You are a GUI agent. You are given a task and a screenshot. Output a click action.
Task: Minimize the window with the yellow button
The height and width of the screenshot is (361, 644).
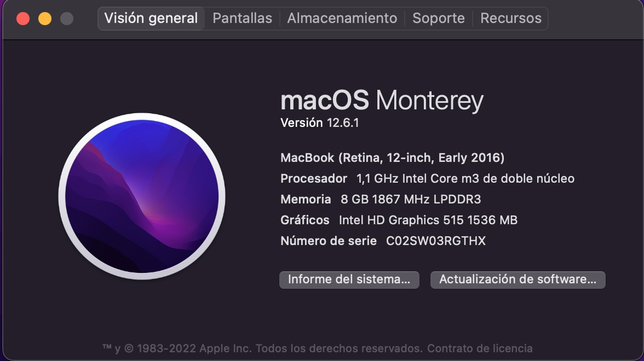click(45, 19)
